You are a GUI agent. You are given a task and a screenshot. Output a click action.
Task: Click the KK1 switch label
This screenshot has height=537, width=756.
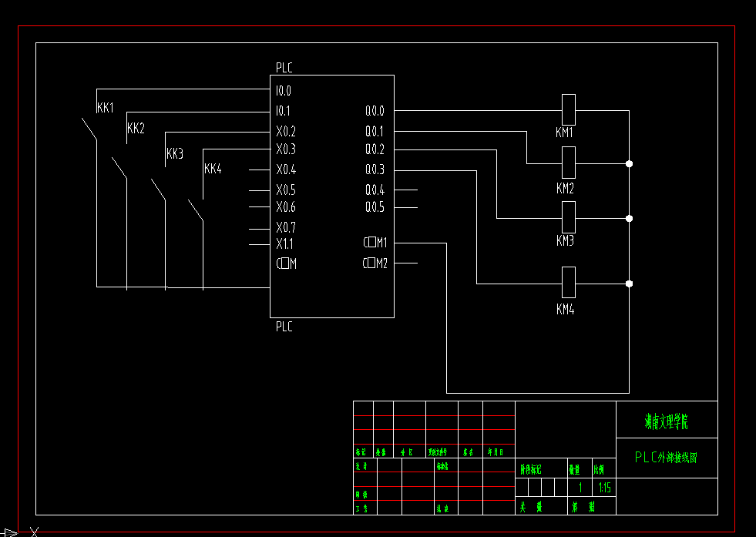click(x=105, y=108)
